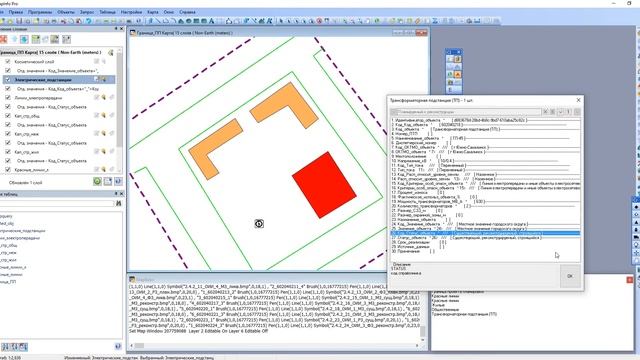The width and height of the screenshot is (640, 360).
Task: Toggle selectable icon for Кап_стр_жил layer
Action: pos(104,151)
